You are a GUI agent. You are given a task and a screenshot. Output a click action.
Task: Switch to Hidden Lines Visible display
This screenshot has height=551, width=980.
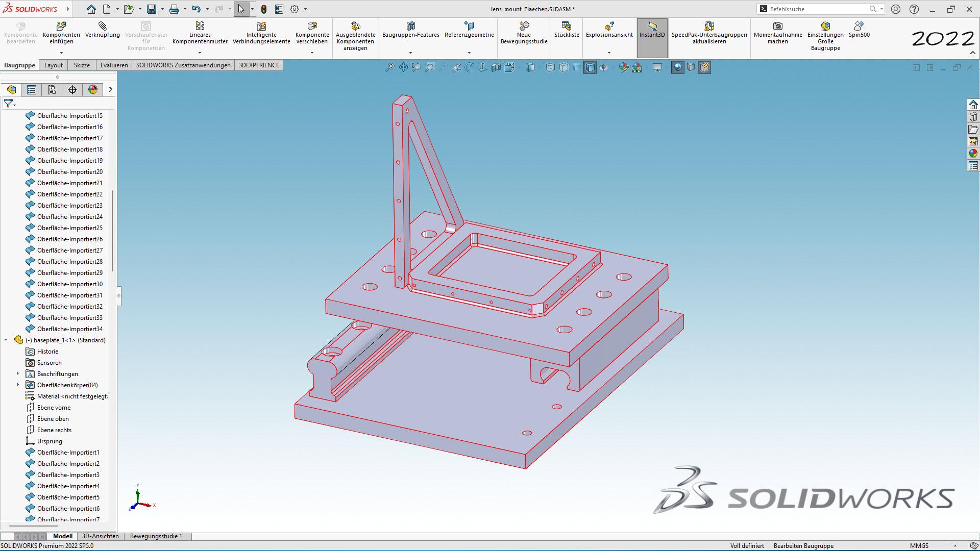coord(550,67)
